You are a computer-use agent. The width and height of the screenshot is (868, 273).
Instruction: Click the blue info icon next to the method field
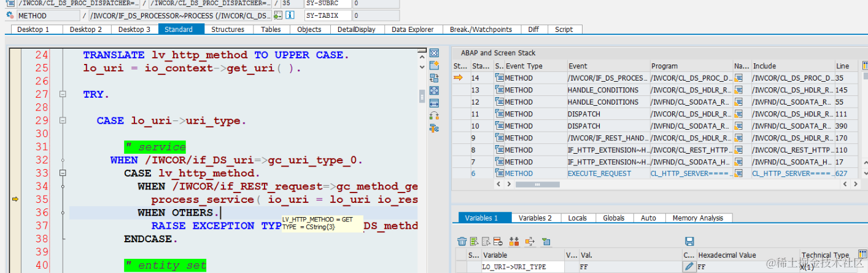click(290, 15)
